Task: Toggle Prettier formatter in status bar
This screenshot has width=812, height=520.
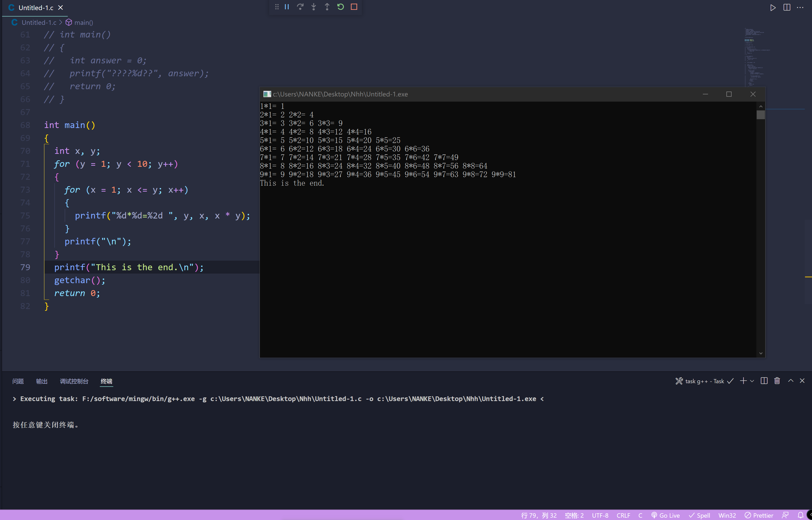Action: [x=759, y=515]
